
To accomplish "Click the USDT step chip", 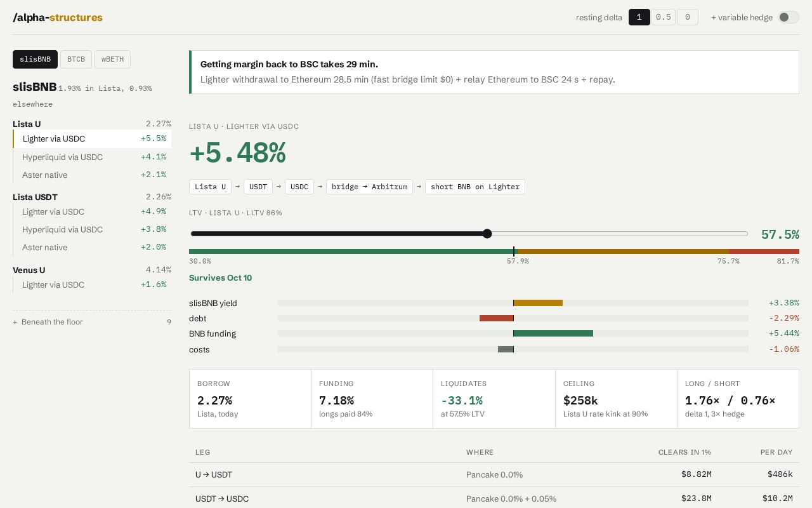I will 258,187.
